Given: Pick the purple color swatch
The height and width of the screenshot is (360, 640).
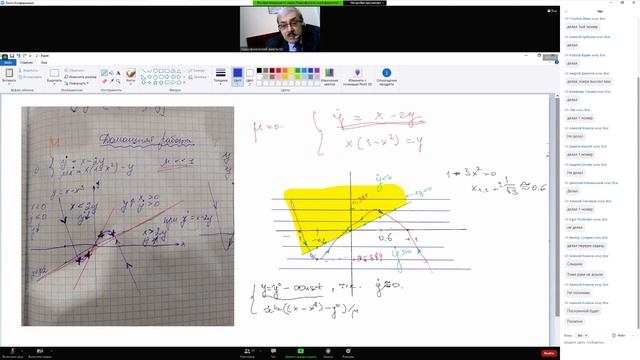Looking at the screenshot, I should (317, 71).
